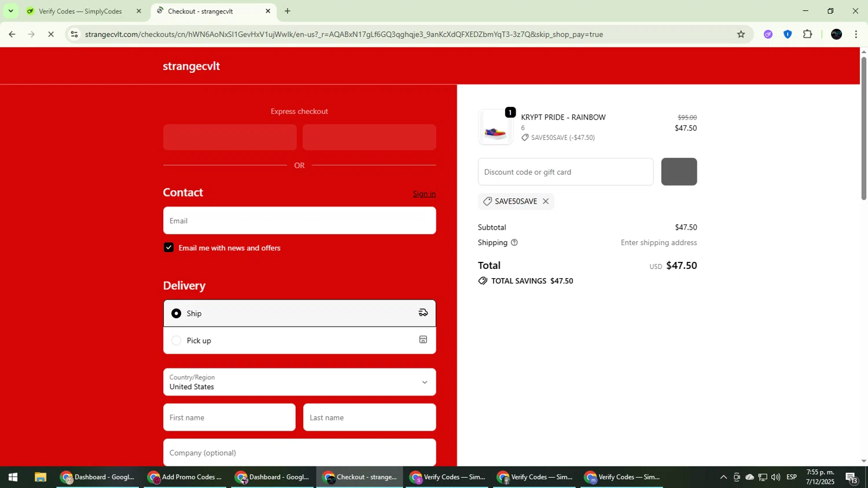Click the KRYPT PRIDE - RAINBOW product name
The height and width of the screenshot is (488, 868).
(563, 117)
